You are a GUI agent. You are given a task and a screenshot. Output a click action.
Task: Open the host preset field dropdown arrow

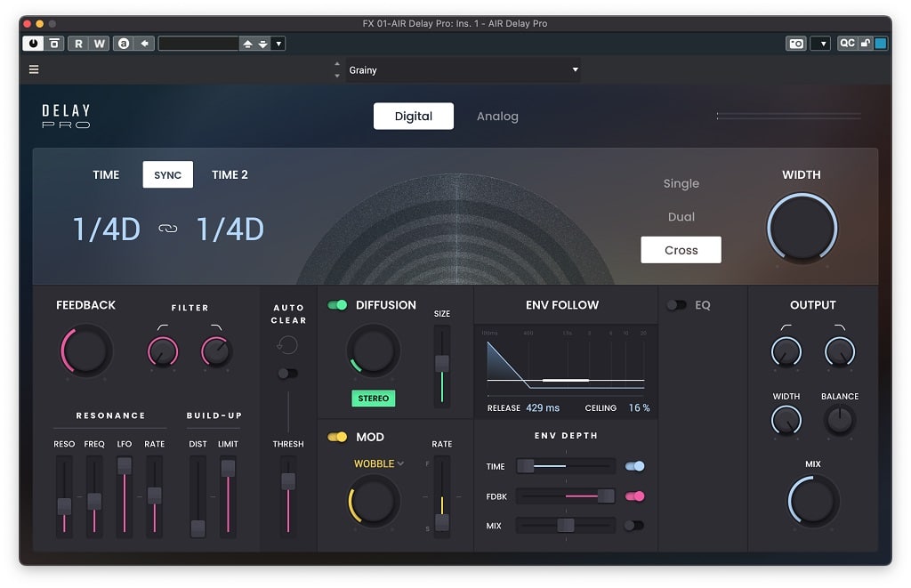point(278,44)
